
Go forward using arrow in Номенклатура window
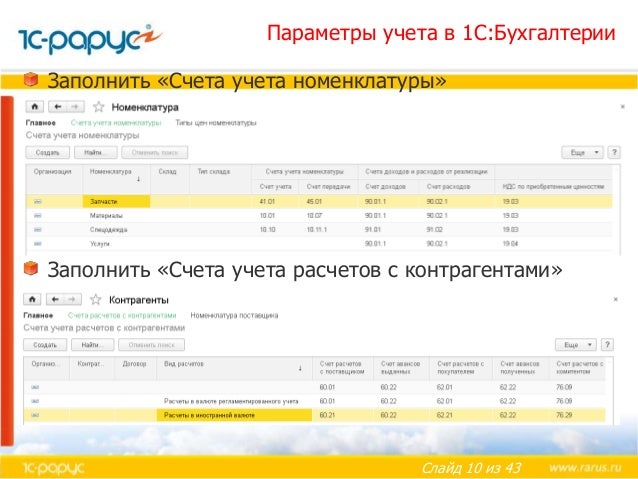click(x=75, y=107)
